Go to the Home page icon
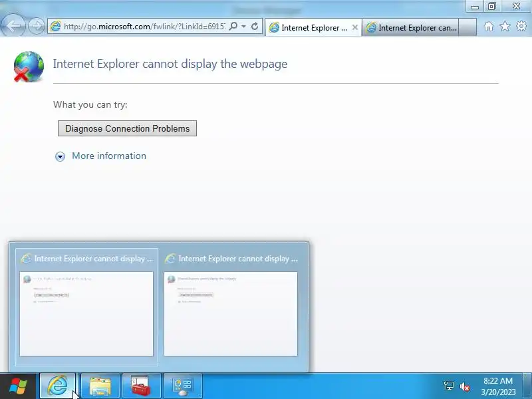This screenshot has height=399, width=532. tap(489, 27)
